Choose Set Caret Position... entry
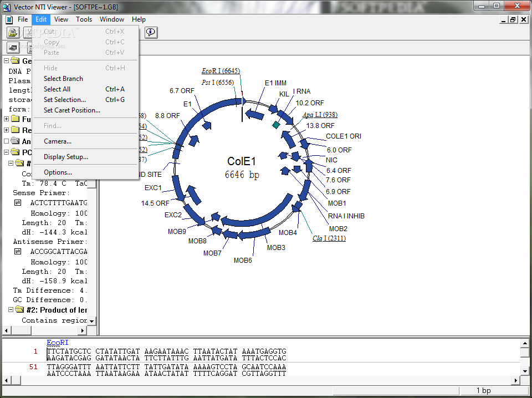This screenshot has height=398, width=532. [x=85, y=110]
